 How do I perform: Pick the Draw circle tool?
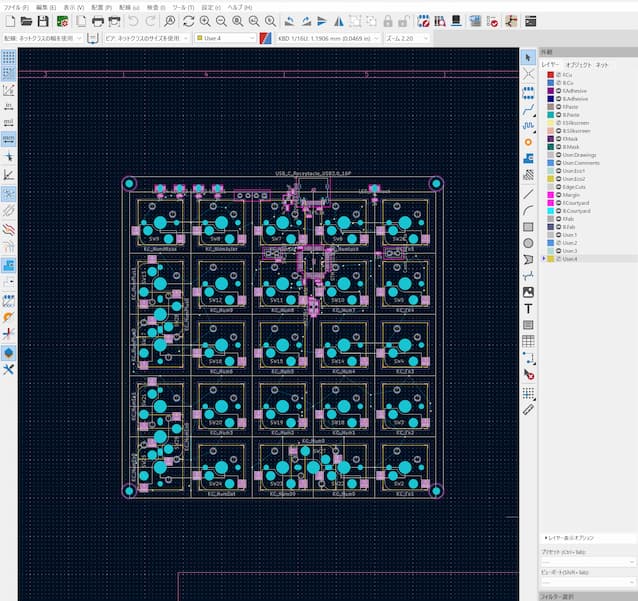[528, 242]
